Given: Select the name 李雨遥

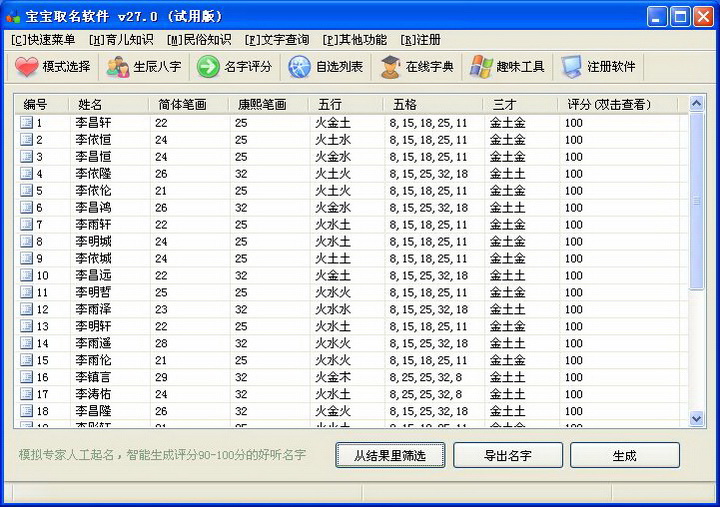Looking at the screenshot, I should click(x=93, y=344).
